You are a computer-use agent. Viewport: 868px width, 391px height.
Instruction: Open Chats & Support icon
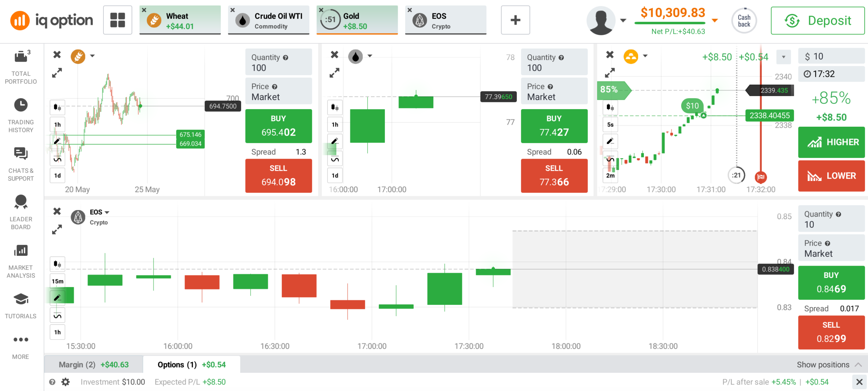[x=21, y=154]
